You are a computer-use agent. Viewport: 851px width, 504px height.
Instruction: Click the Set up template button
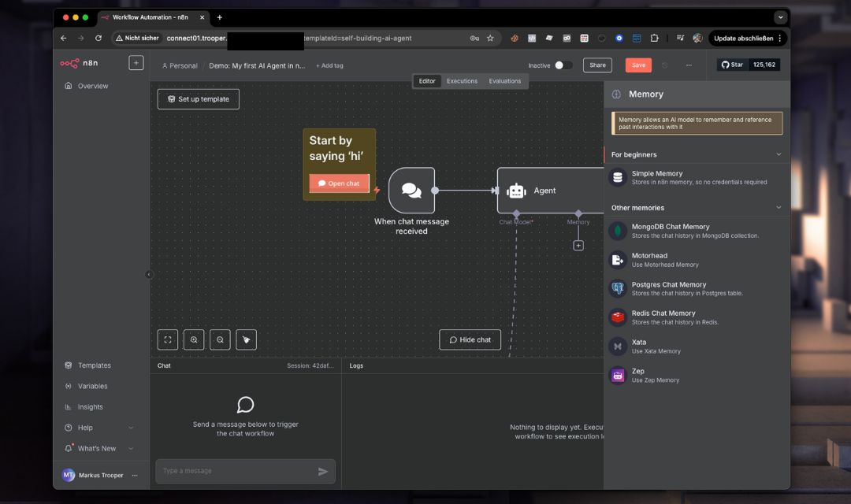coord(198,99)
